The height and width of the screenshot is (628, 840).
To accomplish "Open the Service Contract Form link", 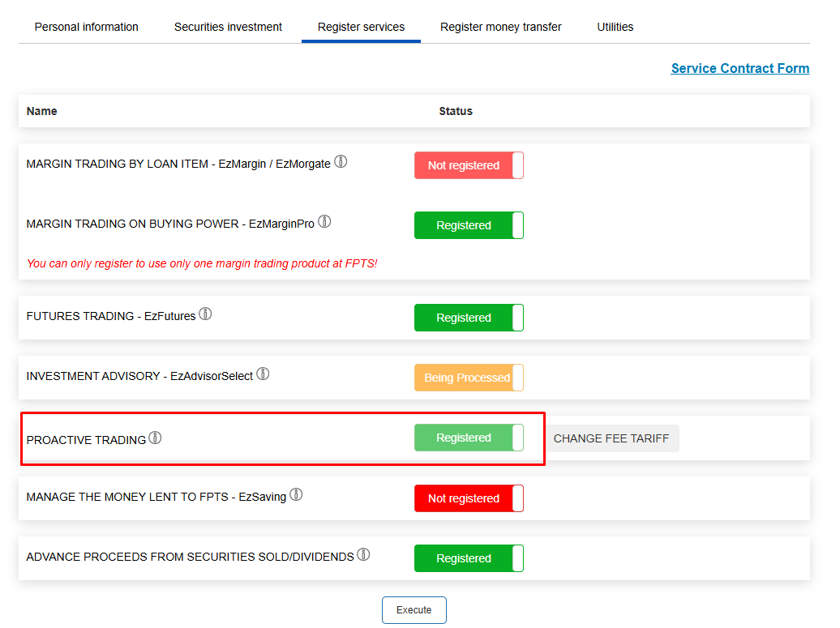I will pyautogui.click(x=739, y=69).
